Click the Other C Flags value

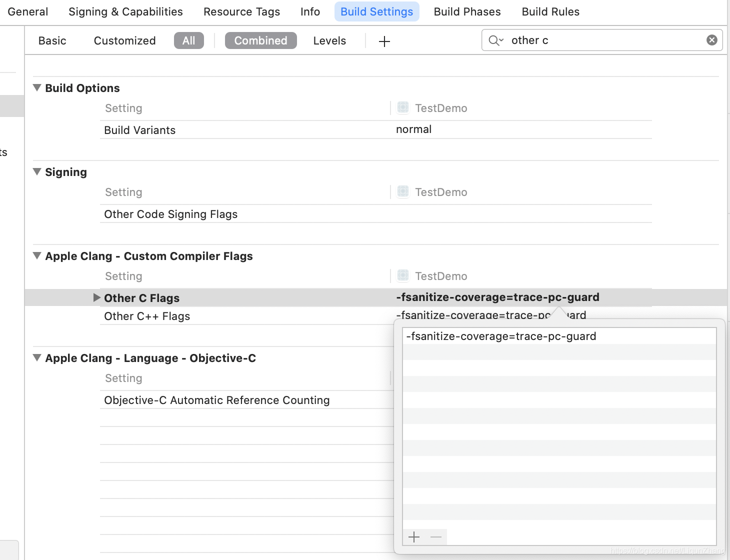[x=497, y=297]
